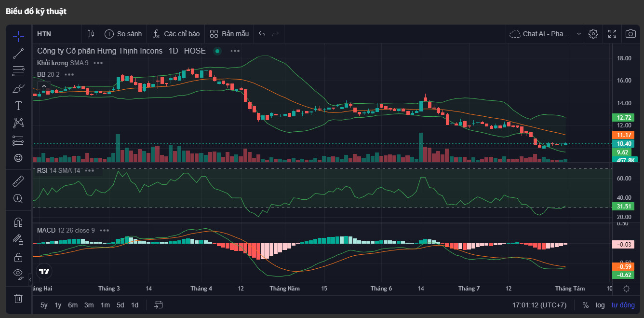Select the trend line drawing tool
The height and width of the screenshot is (318, 644).
(18, 54)
